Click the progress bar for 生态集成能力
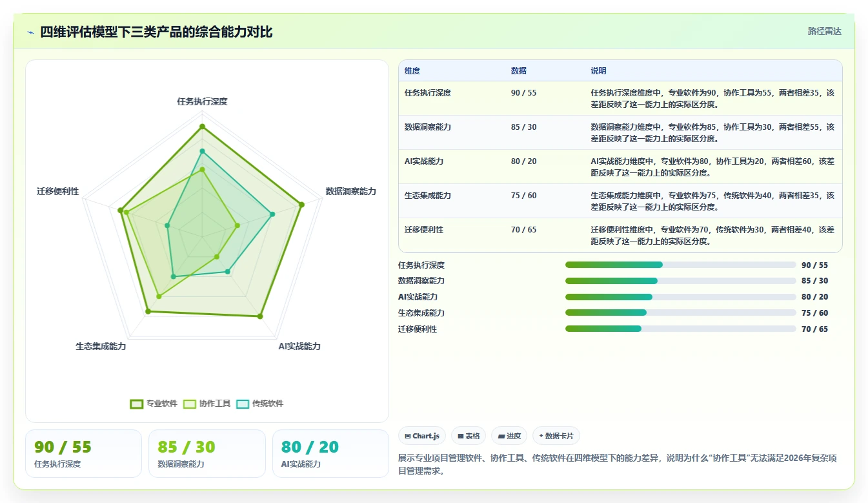The image size is (868, 503). point(681,313)
